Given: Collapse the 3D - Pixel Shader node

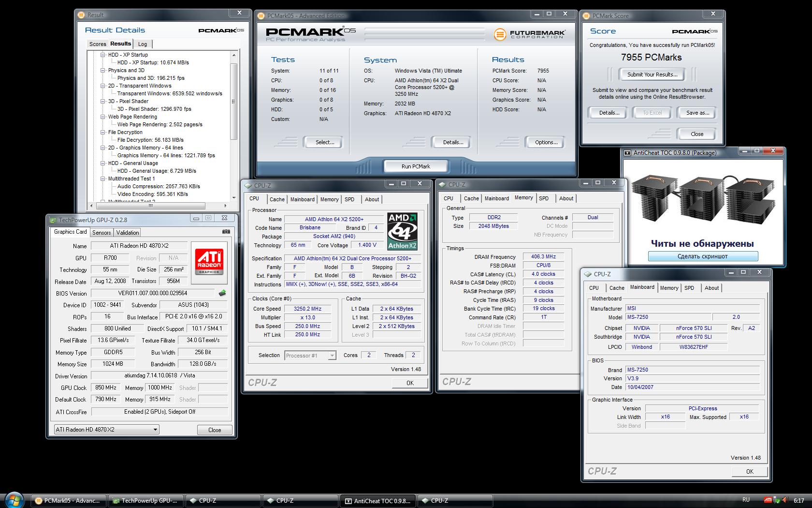Looking at the screenshot, I should click(102, 101).
